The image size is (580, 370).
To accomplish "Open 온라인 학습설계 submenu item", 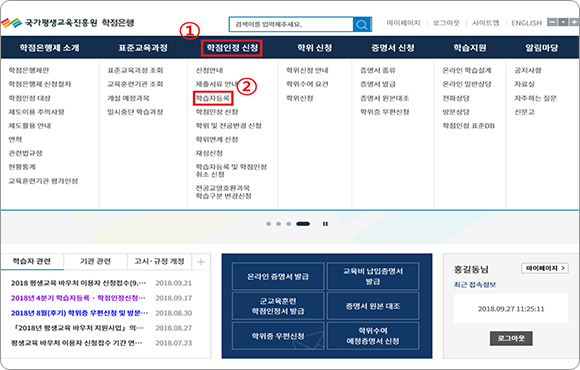I will point(467,70).
